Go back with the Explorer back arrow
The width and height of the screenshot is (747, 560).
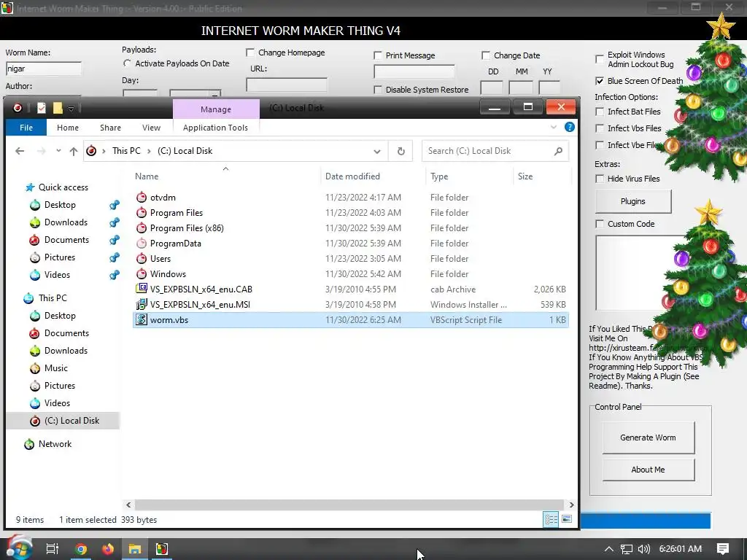pos(20,151)
